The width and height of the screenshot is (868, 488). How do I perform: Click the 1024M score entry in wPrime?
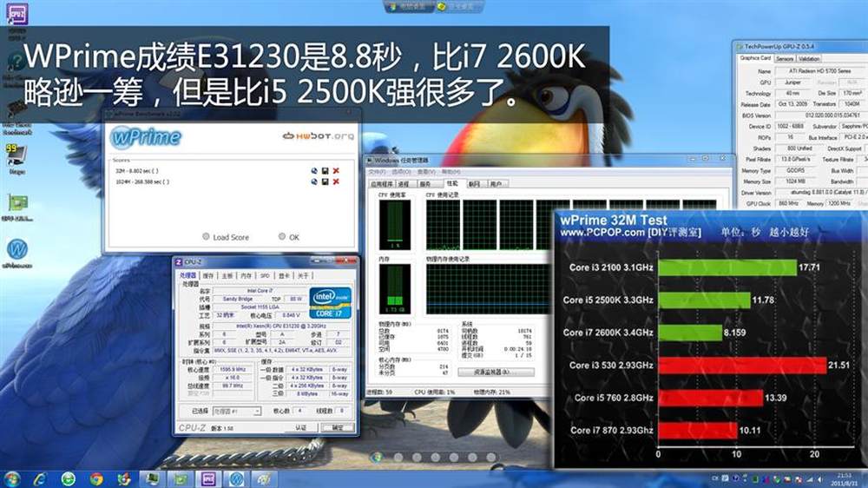coord(142,181)
